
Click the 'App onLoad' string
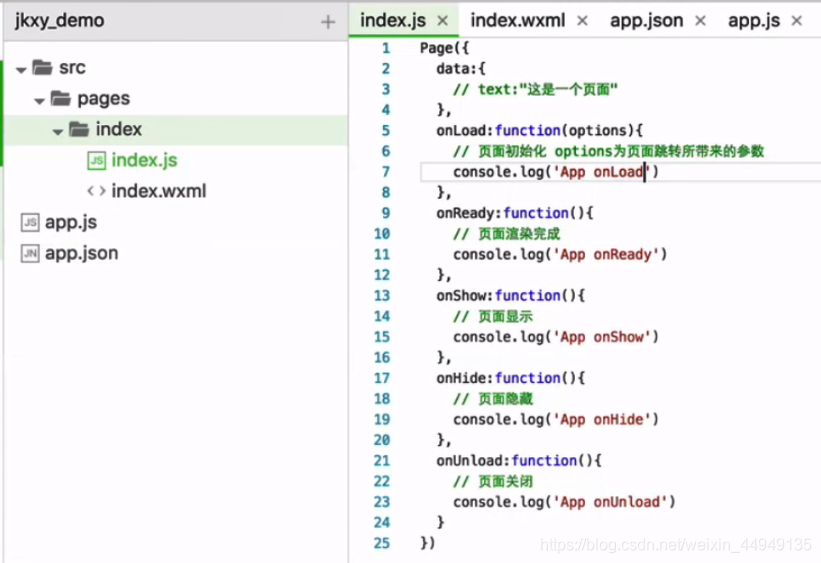(x=601, y=172)
